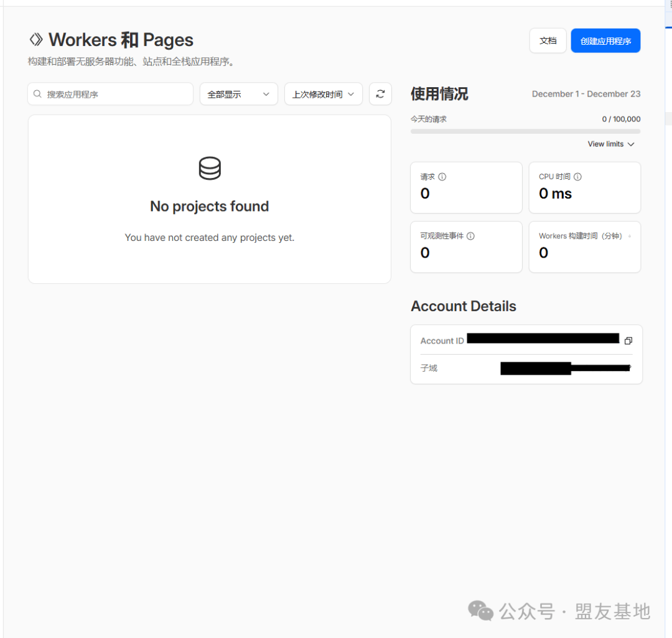Click the 请求 count card

click(466, 187)
